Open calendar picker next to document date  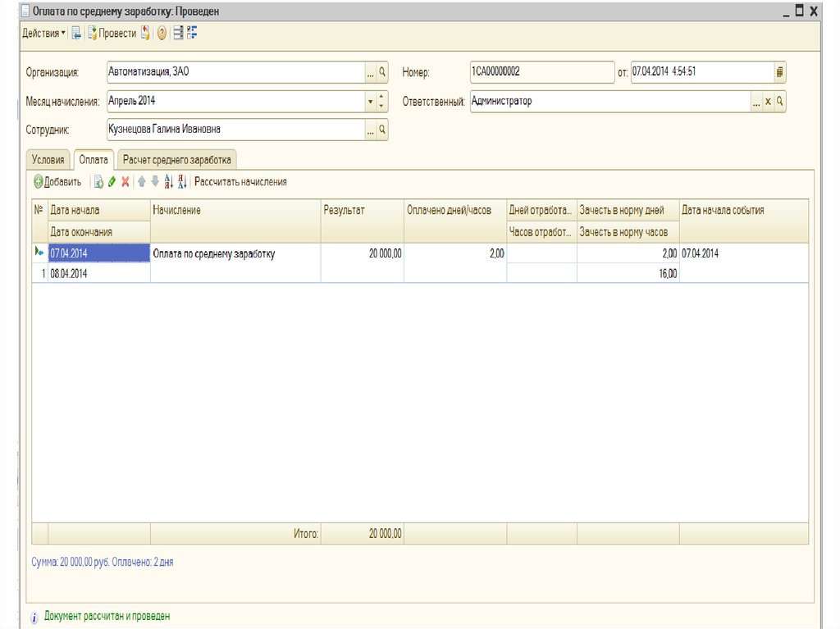click(779, 72)
